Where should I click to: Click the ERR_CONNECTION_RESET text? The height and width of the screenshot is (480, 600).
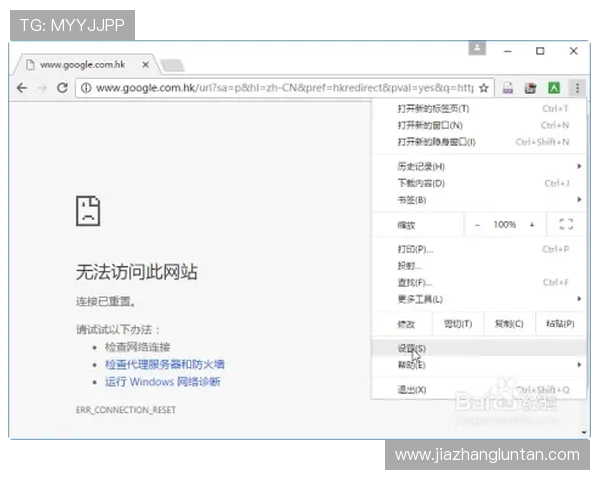pyautogui.click(x=126, y=410)
